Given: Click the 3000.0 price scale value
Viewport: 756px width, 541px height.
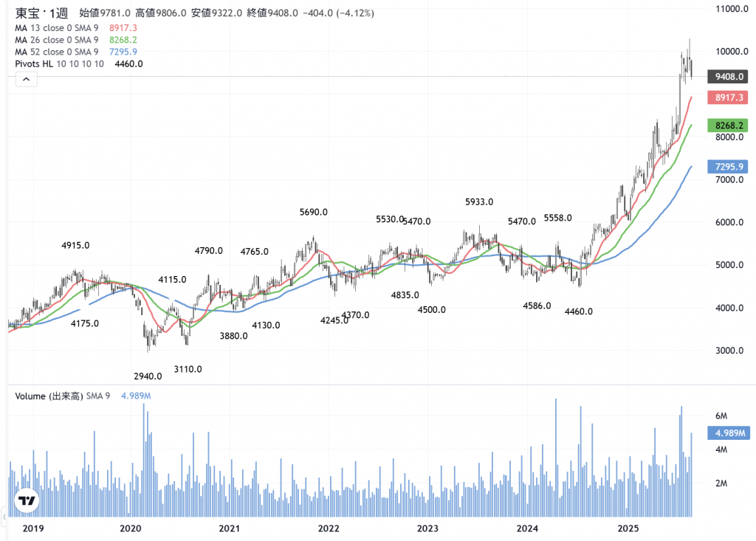Looking at the screenshot, I should (x=729, y=351).
